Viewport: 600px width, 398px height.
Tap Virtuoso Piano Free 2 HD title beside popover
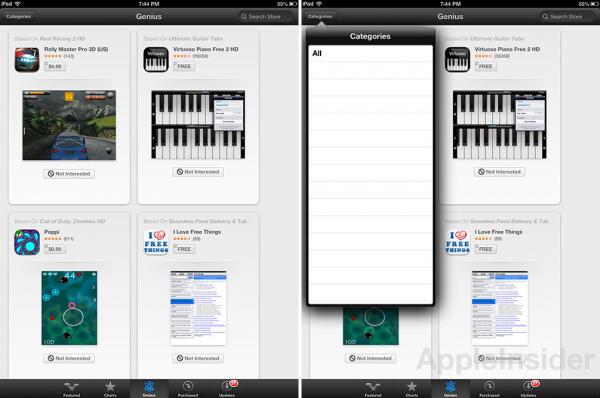[x=507, y=49]
